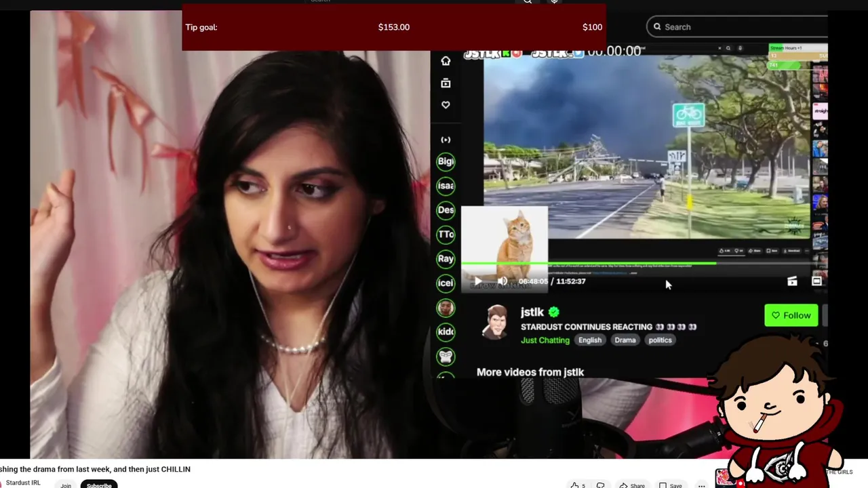868x488 pixels.
Task: Open jstlk's profile avatar
Action: pos(496,323)
